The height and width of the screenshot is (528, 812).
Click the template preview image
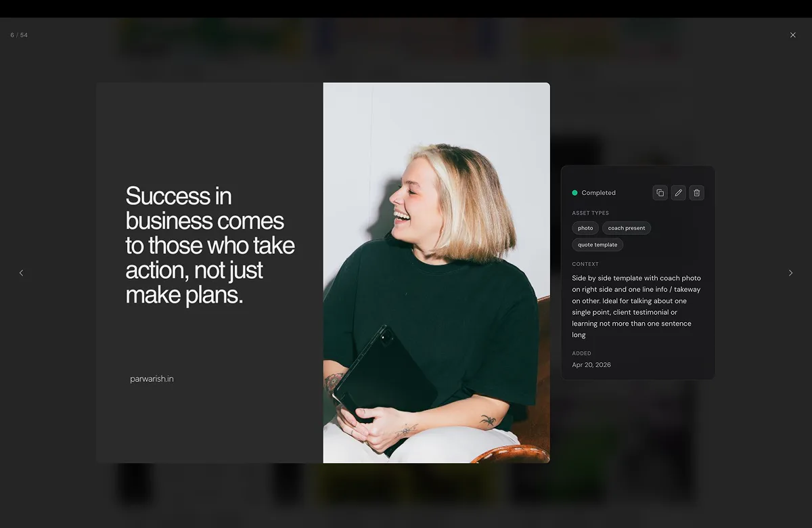[x=323, y=273]
